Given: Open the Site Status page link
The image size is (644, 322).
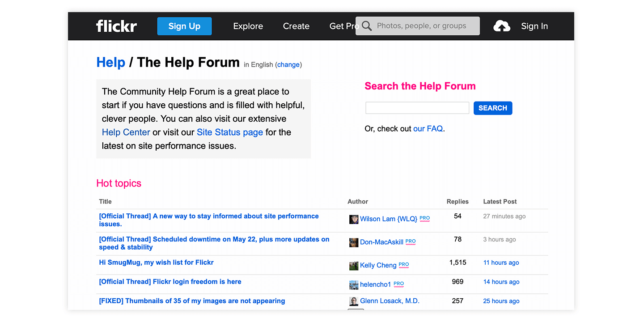Looking at the screenshot, I should click(x=230, y=132).
